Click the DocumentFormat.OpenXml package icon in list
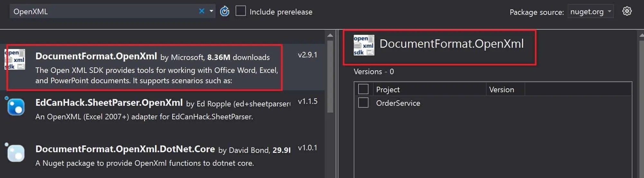 tap(15, 59)
